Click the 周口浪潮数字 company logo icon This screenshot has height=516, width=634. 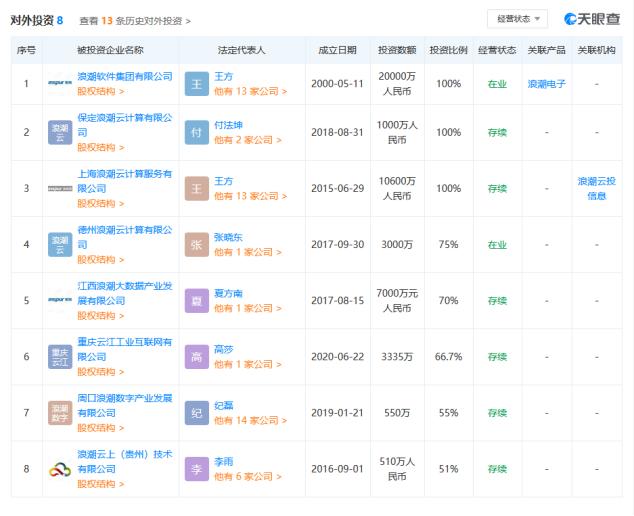click(x=60, y=413)
